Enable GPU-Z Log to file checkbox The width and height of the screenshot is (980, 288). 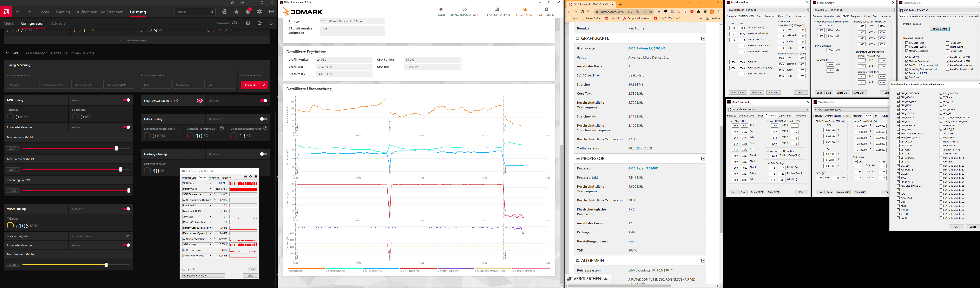pyautogui.click(x=184, y=269)
